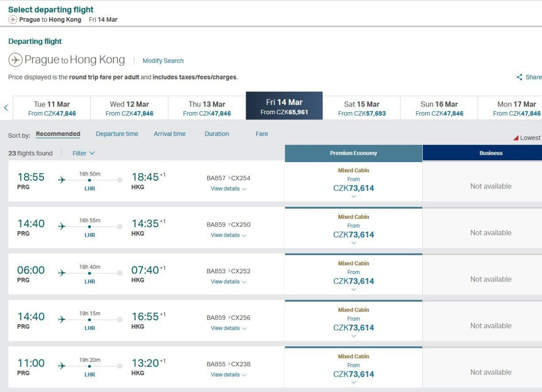Sort results by Fare
The image size is (542, 392).
(x=262, y=134)
